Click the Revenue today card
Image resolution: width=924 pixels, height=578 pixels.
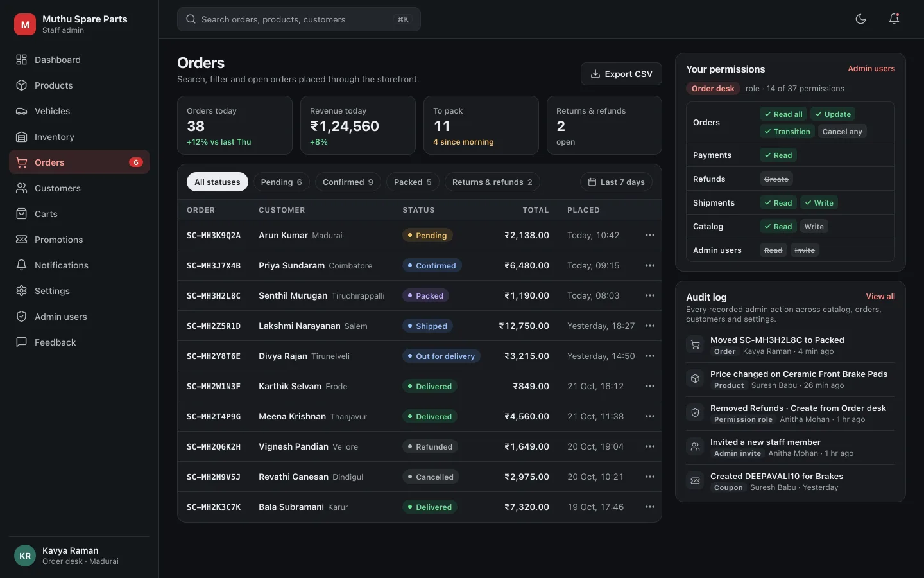click(358, 125)
